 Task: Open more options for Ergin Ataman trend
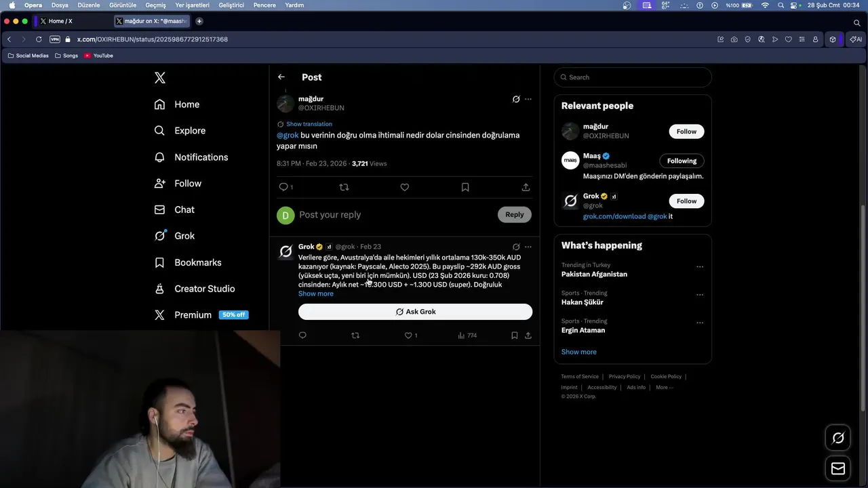click(700, 323)
